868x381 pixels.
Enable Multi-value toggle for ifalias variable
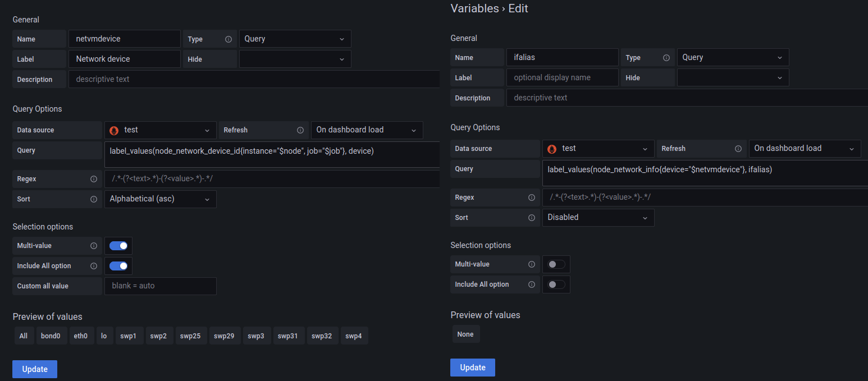coord(556,264)
